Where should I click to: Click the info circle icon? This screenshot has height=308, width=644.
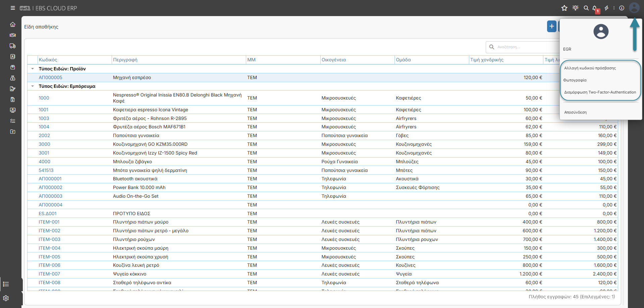click(x=622, y=8)
